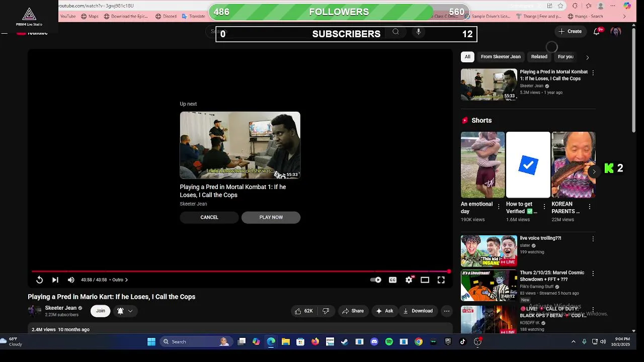Open browser settings and more menu
The height and width of the screenshot is (362, 644).
click(x=613, y=6)
